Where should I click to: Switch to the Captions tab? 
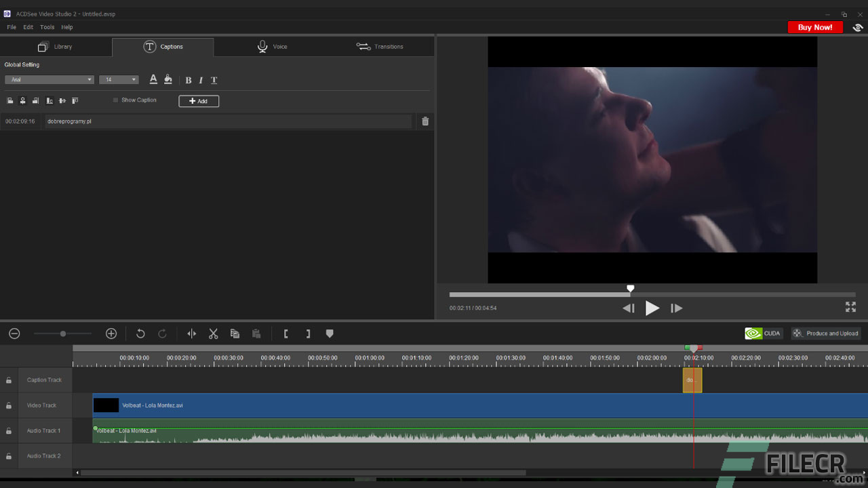(x=163, y=47)
